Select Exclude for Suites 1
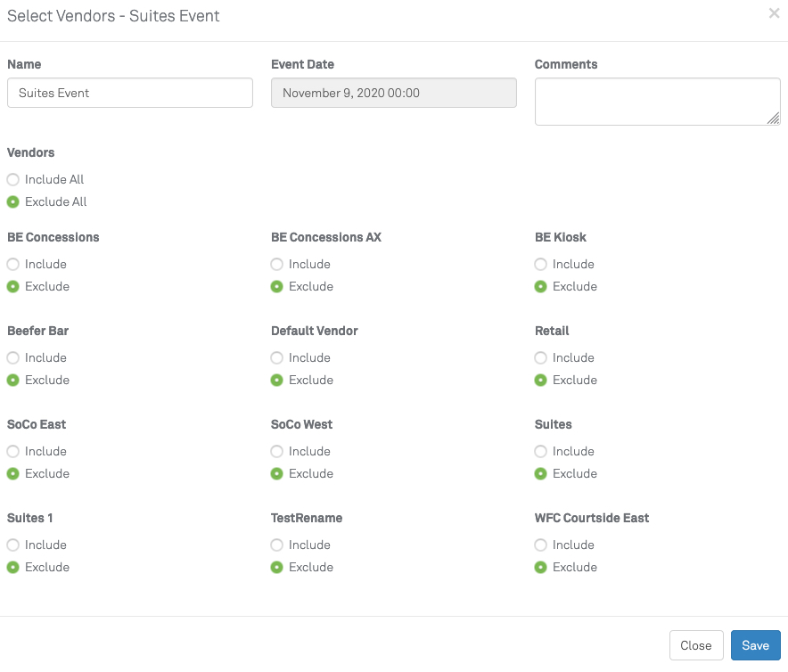This screenshot has height=672, width=788. click(x=12, y=567)
